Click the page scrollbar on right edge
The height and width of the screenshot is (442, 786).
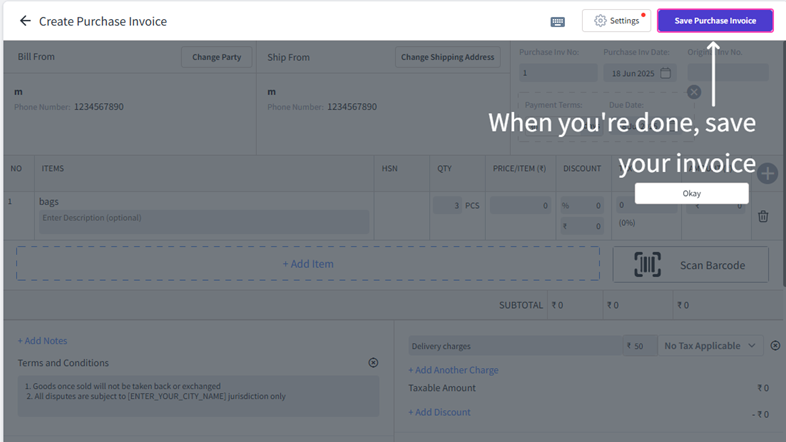click(783, 163)
